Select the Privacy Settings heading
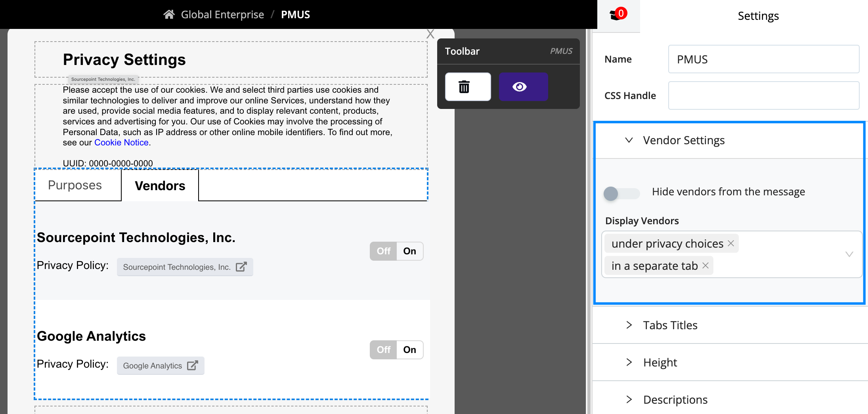This screenshot has height=414, width=868. (124, 60)
